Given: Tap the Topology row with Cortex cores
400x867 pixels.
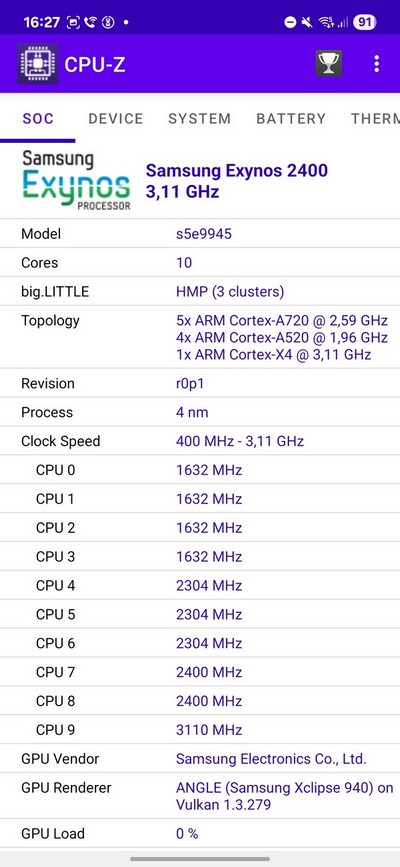Looking at the screenshot, I should [200, 337].
